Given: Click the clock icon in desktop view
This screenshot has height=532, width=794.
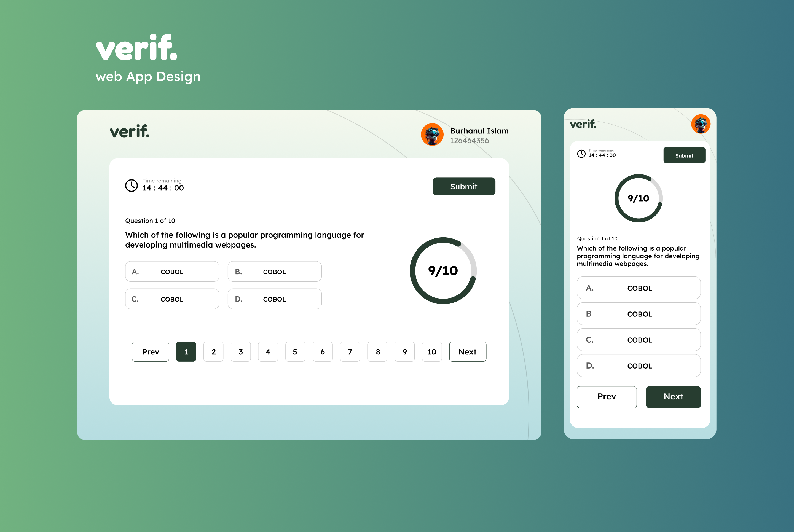Looking at the screenshot, I should [x=131, y=186].
